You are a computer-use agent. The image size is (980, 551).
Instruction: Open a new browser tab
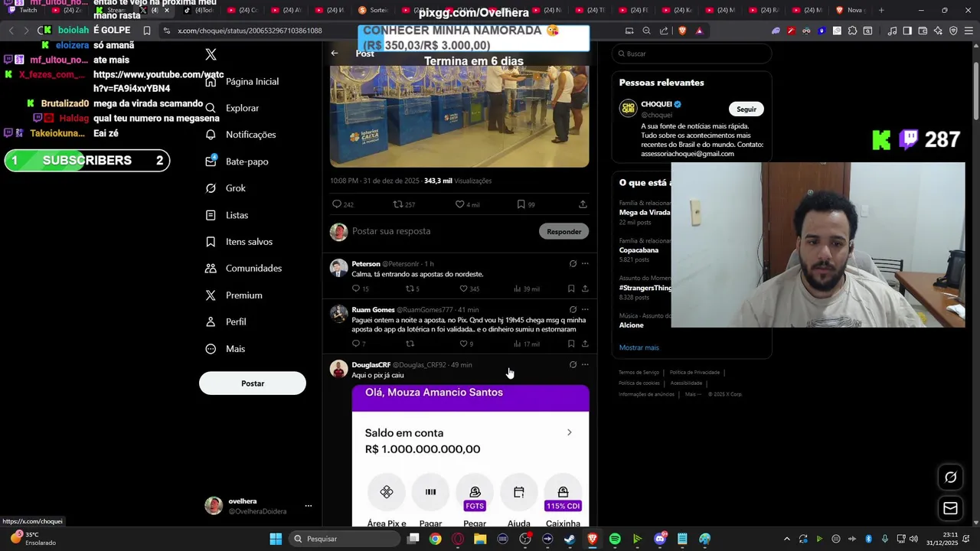881,10
